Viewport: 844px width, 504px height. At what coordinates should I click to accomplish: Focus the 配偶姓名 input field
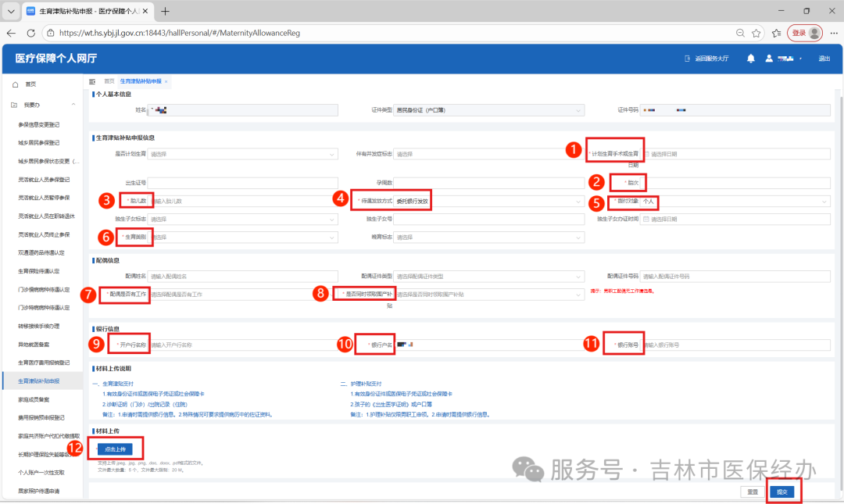point(243,277)
